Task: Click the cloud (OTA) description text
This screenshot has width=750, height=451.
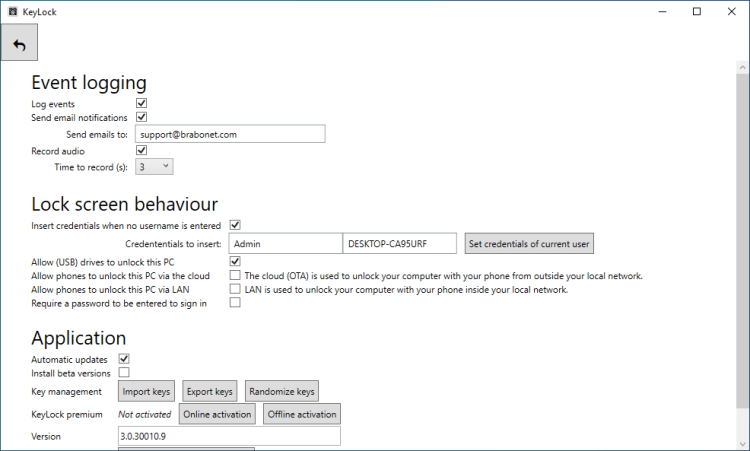Action: pyautogui.click(x=443, y=276)
